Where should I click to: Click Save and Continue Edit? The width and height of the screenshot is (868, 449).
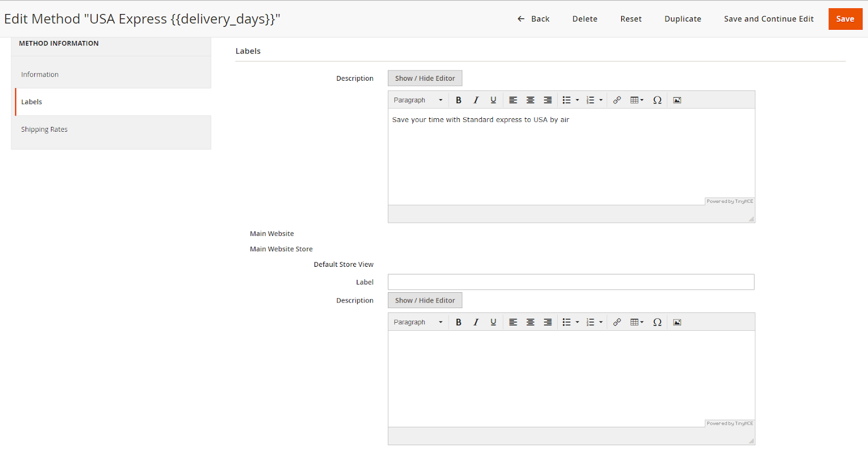coord(768,19)
